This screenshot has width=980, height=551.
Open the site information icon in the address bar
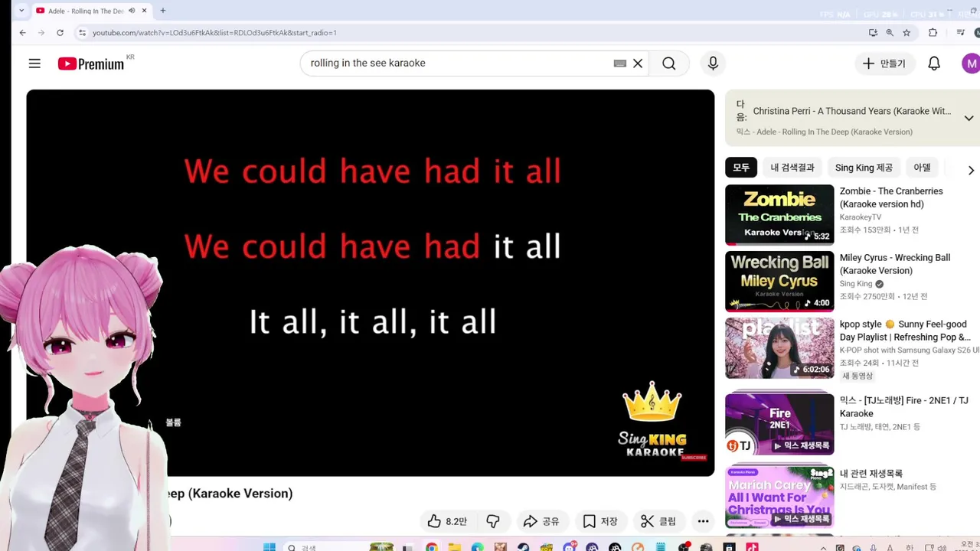[82, 33]
